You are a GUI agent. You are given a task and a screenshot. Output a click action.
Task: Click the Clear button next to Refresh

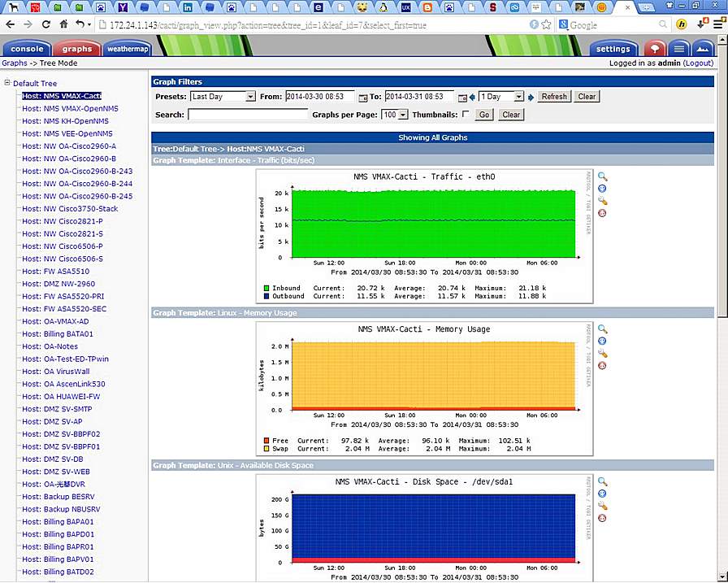[587, 97]
